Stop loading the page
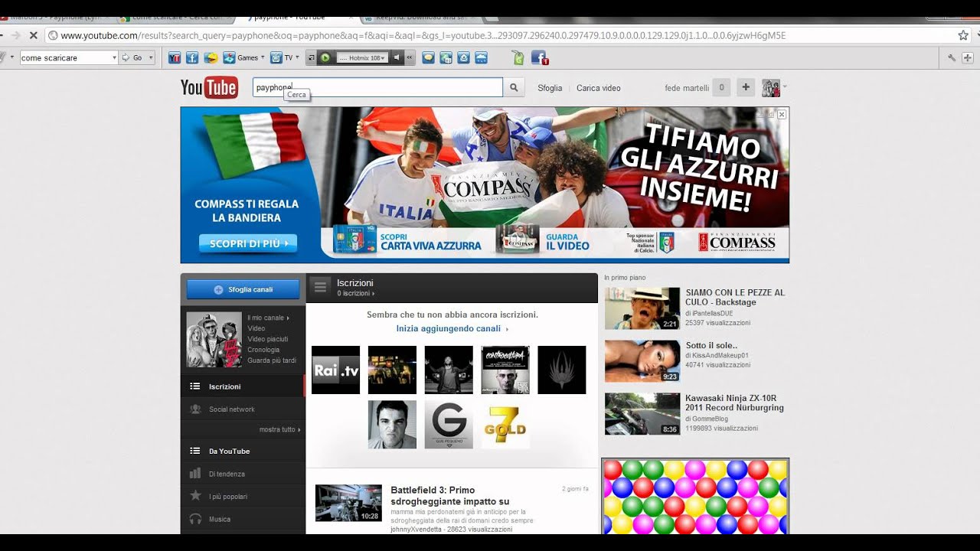This screenshot has height=551, width=980. point(33,35)
